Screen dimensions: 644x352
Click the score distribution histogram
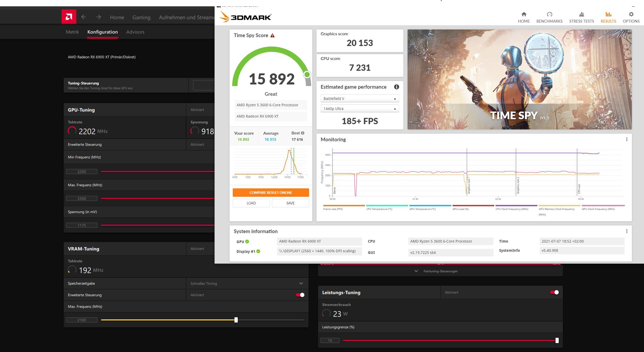271,163
